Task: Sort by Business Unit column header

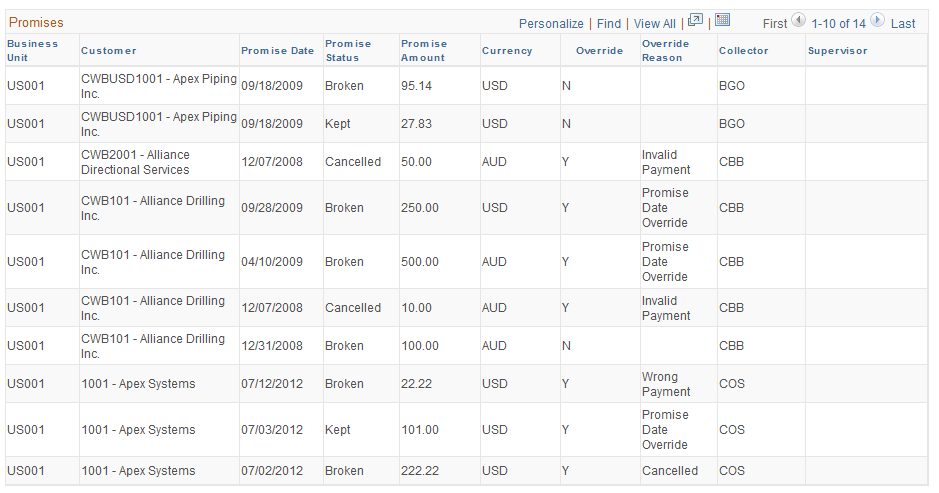Action: tap(32, 50)
